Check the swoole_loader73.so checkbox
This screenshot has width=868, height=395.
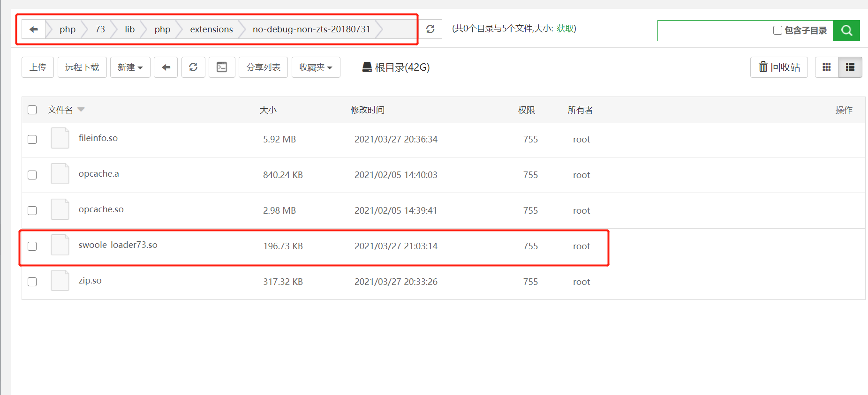pyautogui.click(x=32, y=246)
